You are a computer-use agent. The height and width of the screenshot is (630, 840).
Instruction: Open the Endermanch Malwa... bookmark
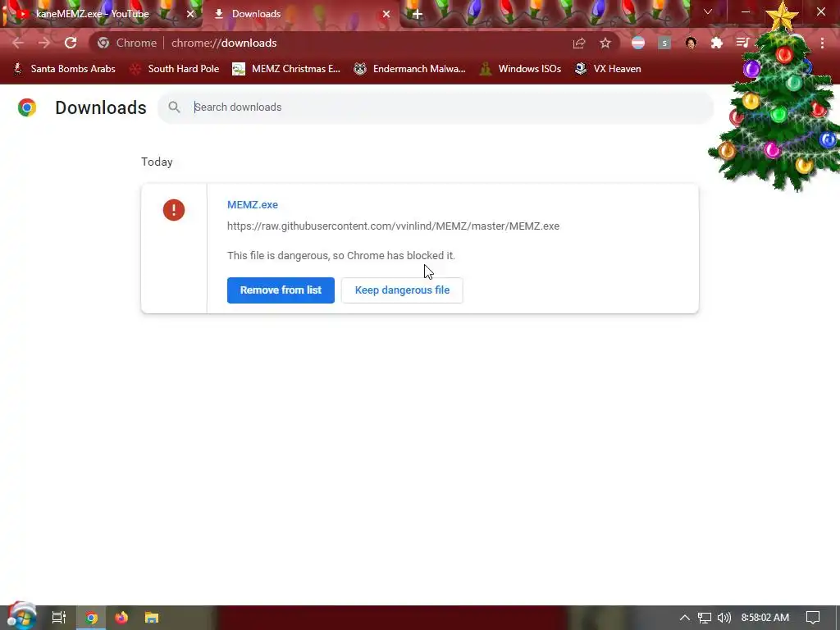coord(410,69)
